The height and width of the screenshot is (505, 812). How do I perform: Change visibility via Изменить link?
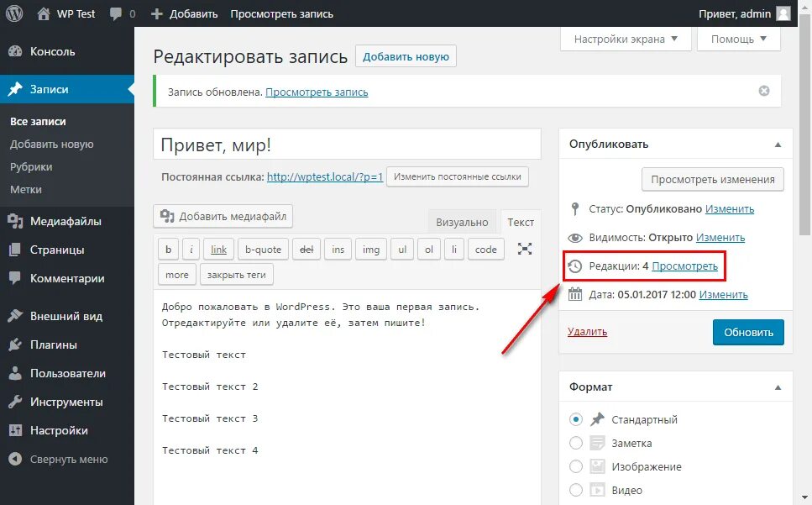(720, 237)
